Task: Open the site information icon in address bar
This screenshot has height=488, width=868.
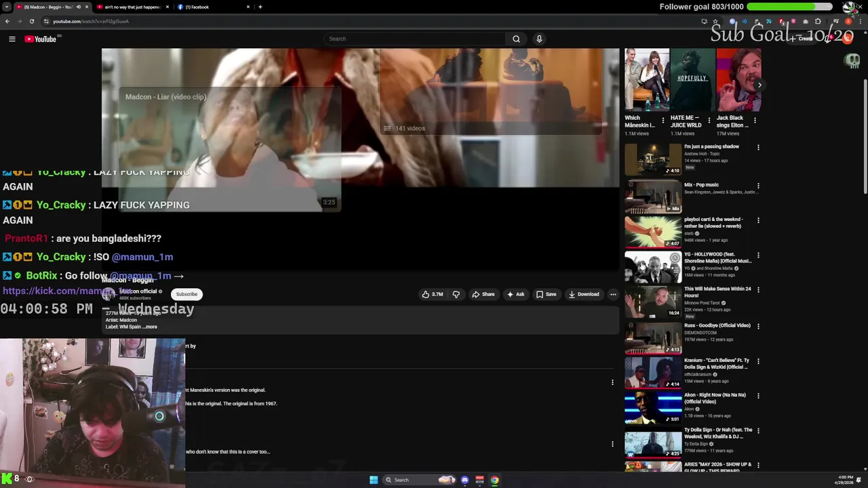Action: 46,21
